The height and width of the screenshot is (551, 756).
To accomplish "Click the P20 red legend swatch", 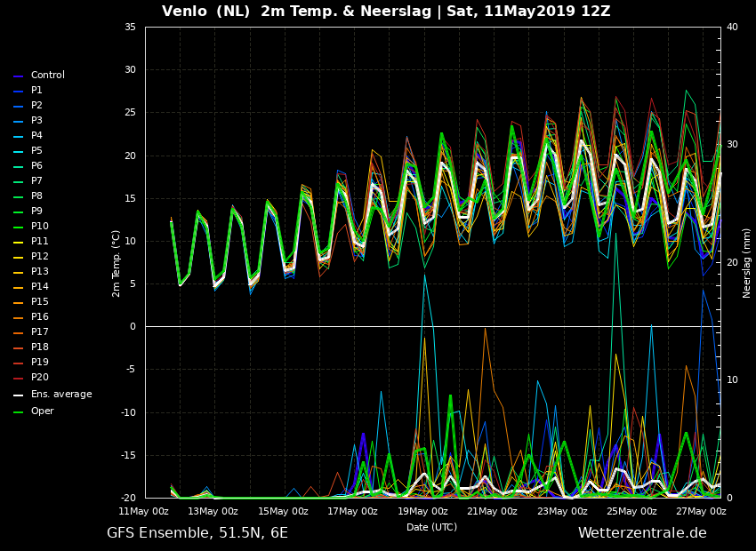I will [x=19, y=379].
